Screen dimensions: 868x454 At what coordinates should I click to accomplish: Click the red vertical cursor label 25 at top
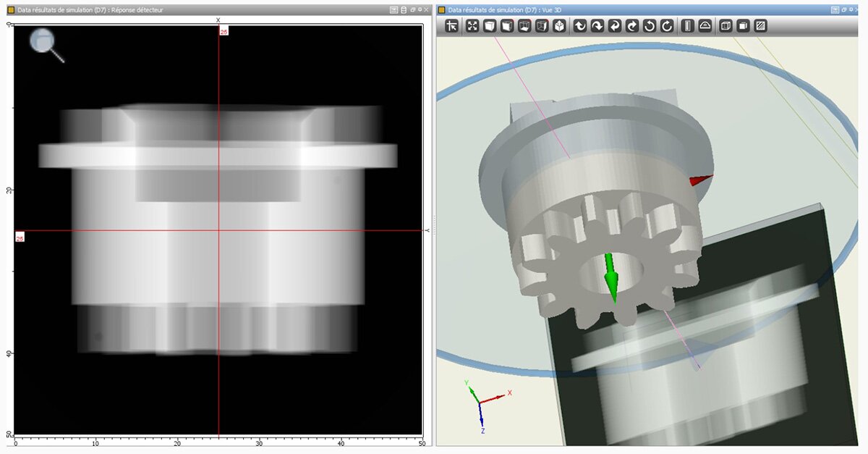(224, 32)
